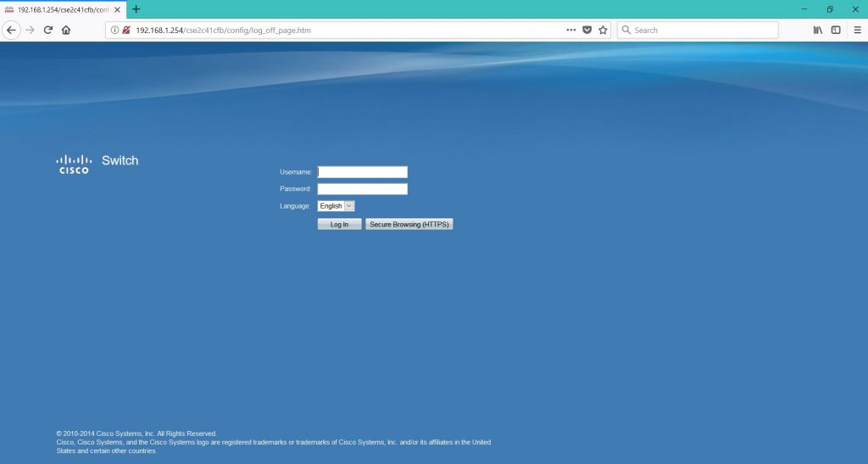Open the Language dropdown set to English
This screenshot has width=868, height=464.
336,206
